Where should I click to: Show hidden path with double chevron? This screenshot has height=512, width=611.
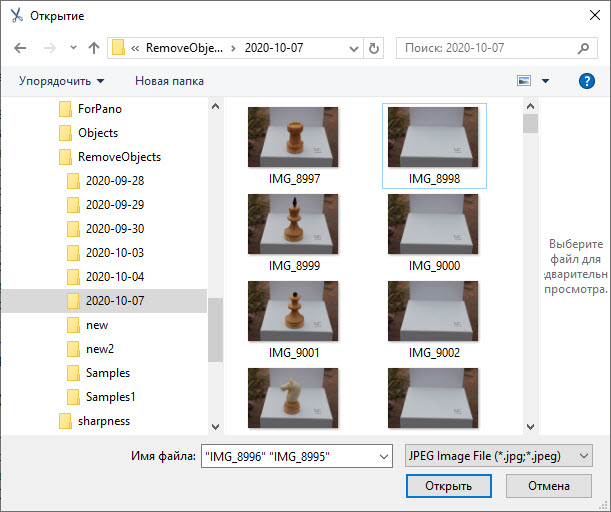click(135, 48)
